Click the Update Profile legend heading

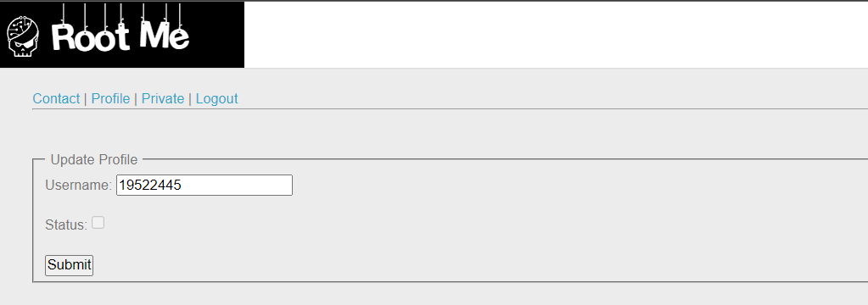pyautogui.click(x=94, y=159)
